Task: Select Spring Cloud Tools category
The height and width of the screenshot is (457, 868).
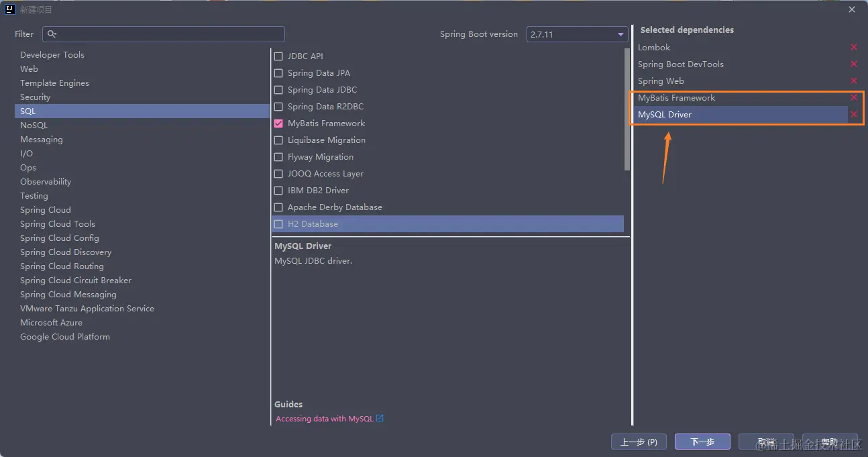Action: pos(58,224)
